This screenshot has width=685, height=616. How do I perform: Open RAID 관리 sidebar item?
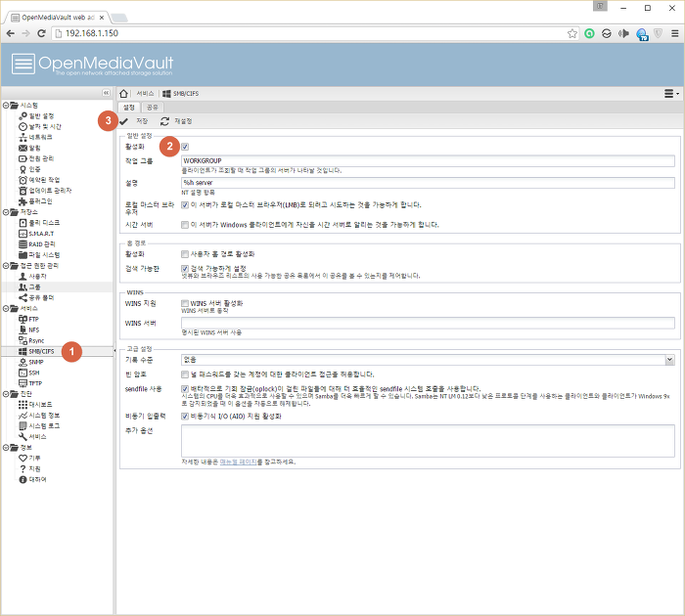pyautogui.click(x=37, y=244)
